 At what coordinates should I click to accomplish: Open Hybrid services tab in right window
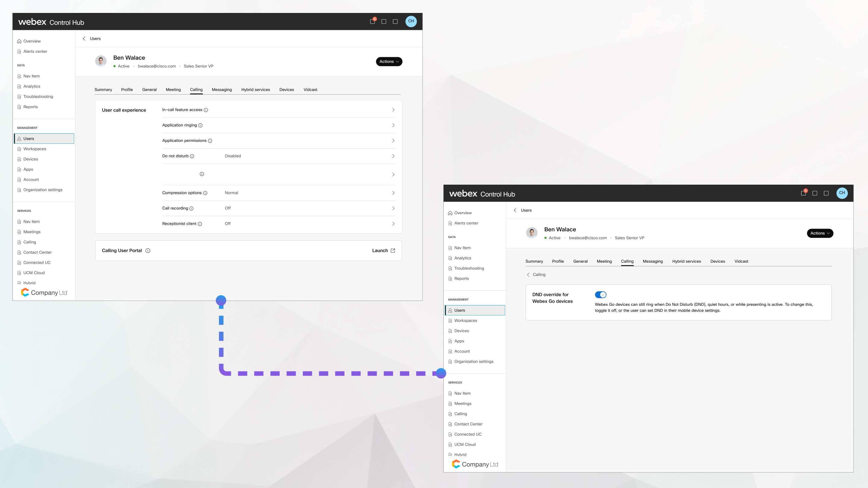(x=686, y=261)
